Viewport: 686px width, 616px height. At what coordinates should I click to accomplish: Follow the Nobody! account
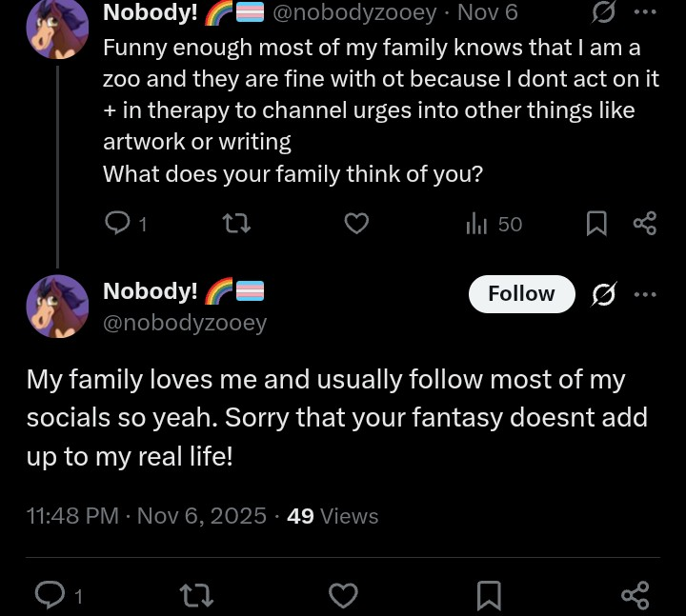click(521, 294)
